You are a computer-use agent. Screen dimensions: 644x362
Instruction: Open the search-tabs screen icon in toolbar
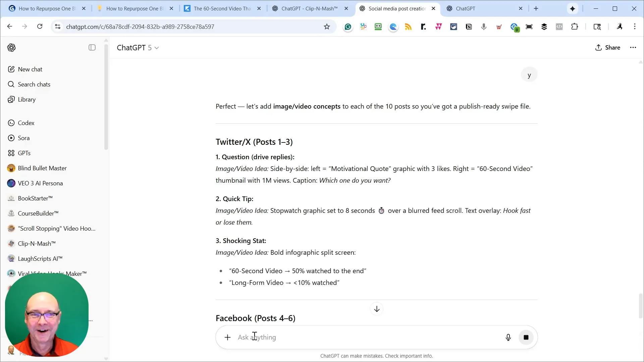597,27
